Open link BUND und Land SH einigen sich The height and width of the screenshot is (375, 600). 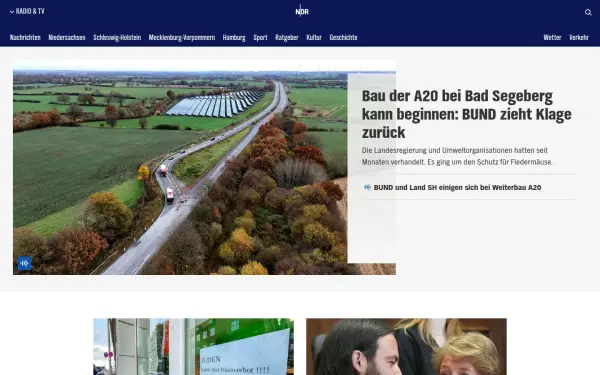[457, 188]
